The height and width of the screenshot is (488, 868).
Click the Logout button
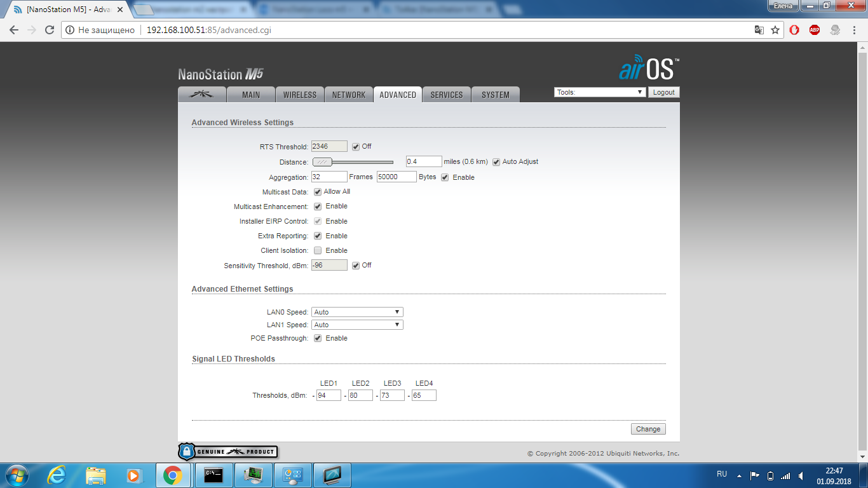(663, 92)
